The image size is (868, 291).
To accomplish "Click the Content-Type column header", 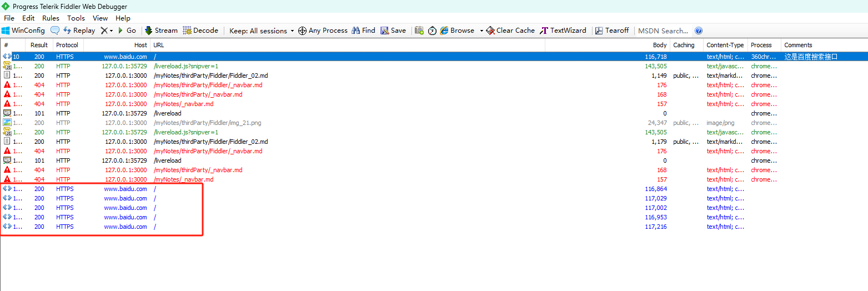I will point(725,45).
